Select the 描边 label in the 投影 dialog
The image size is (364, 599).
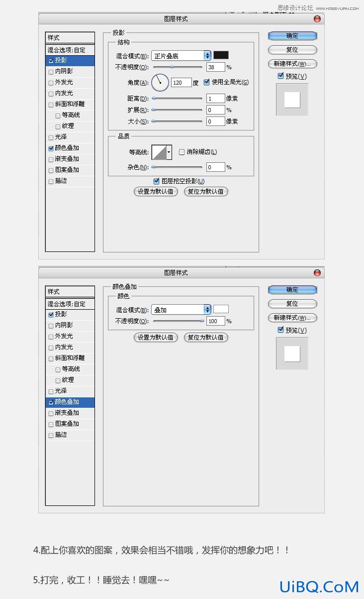point(61,181)
